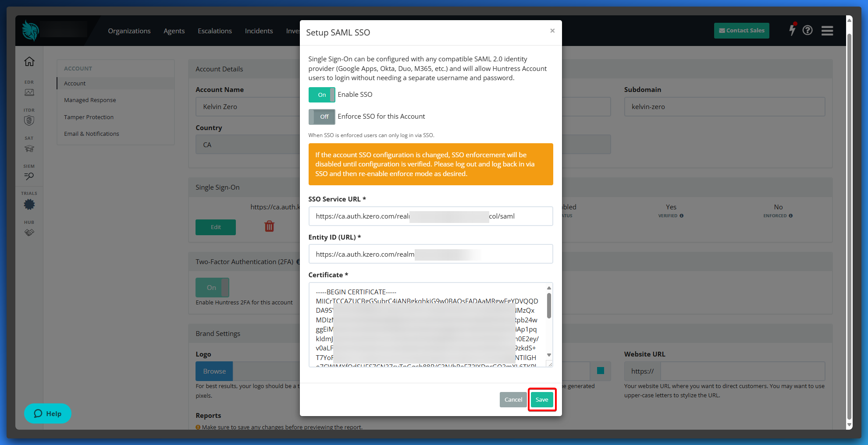This screenshot has height=445, width=868.
Task: Open the ITDR fingerprint shield icon
Action: 29,120
